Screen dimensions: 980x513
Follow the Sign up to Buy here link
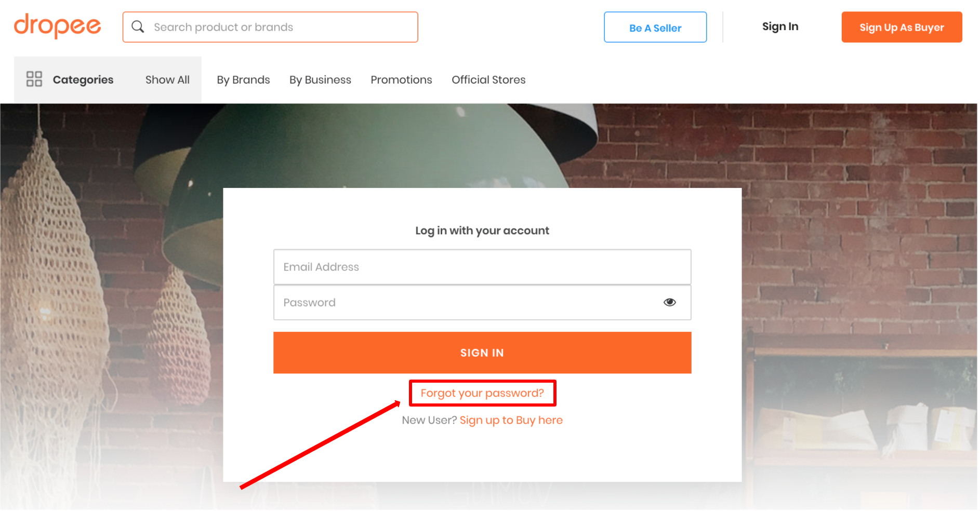click(x=511, y=420)
